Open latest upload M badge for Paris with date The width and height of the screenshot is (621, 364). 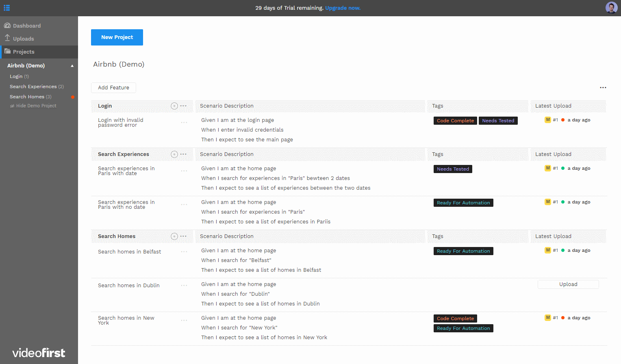click(548, 168)
